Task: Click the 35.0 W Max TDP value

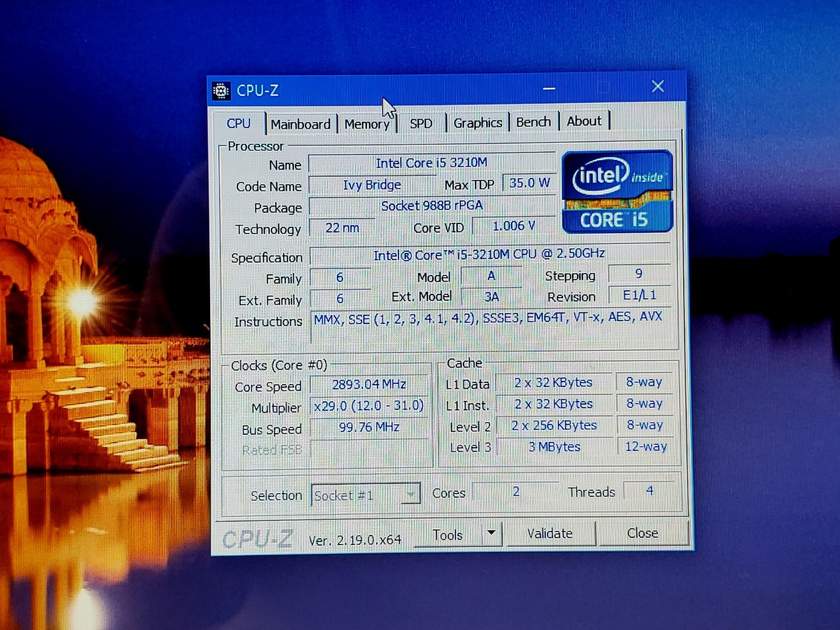Action: point(529,183)
